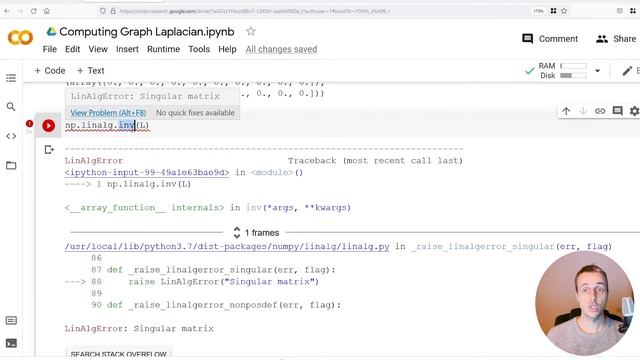640x360 pixels.
Task: Click the red error indicator beside cell
Action: (29, 123)
